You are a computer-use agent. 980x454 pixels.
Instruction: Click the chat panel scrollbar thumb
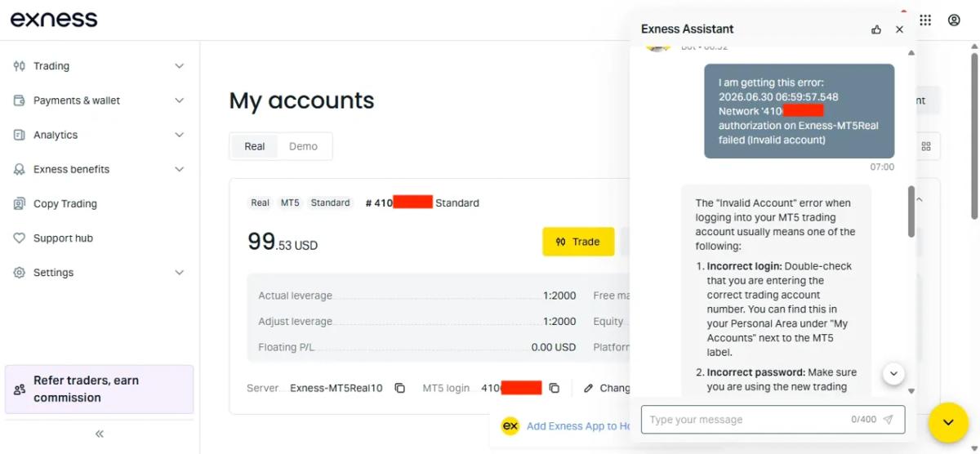coord(911,211)
